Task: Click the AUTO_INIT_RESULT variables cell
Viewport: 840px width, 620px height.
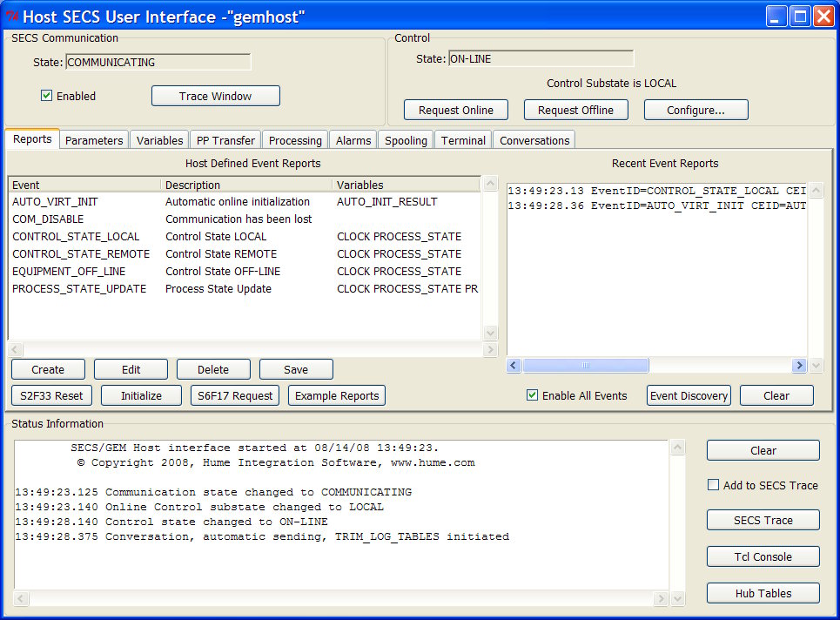Action: (386, 201)
